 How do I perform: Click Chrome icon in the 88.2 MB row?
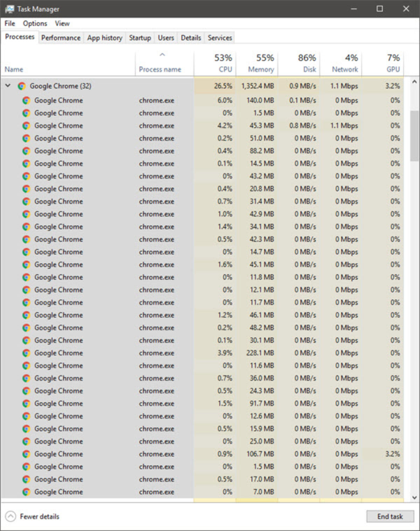[x=26, y=151]
